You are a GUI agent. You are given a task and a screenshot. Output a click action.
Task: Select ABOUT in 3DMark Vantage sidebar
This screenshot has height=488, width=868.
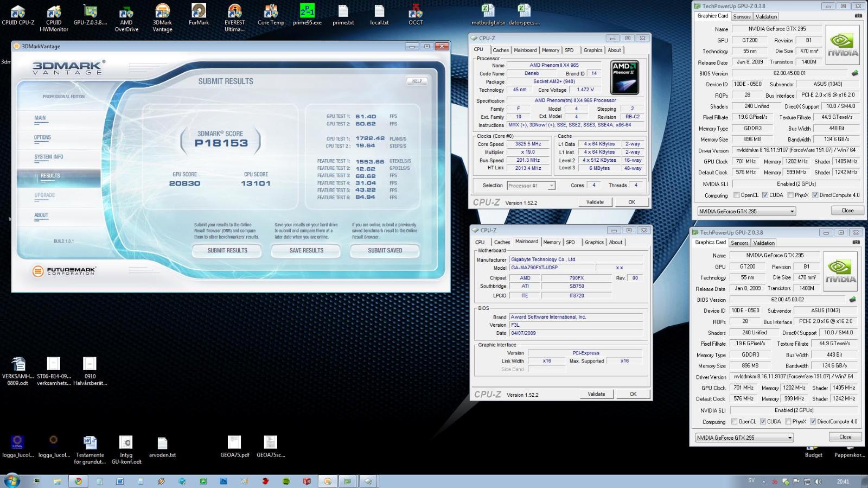coord(41,216)
